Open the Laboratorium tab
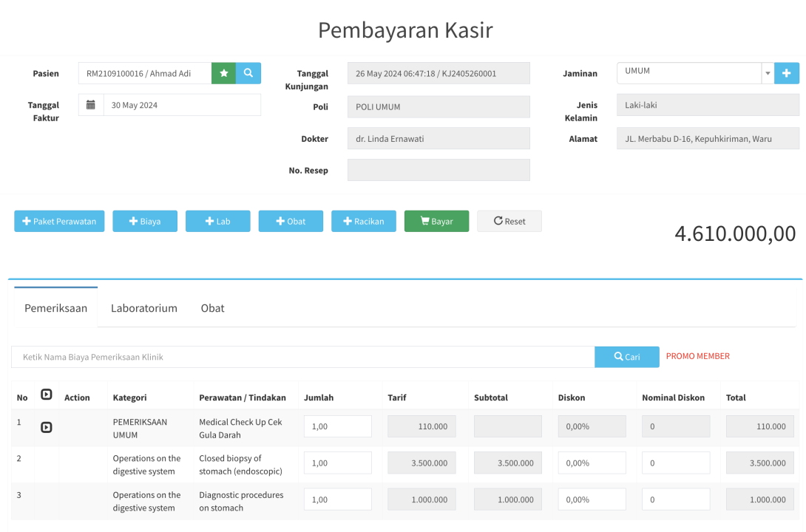Viewport: 806px width, 532px height. pyautogui.click(x=144, y=308)
